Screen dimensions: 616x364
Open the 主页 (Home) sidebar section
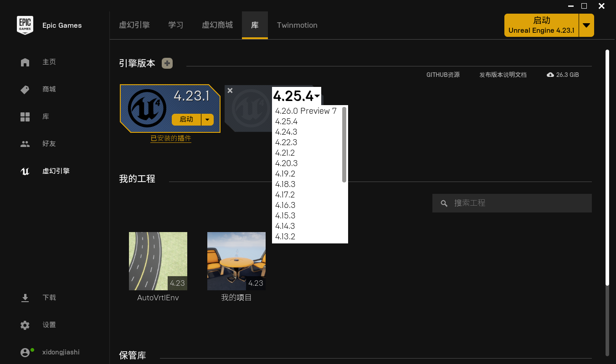pyautogui.click(x=49, y=62)
